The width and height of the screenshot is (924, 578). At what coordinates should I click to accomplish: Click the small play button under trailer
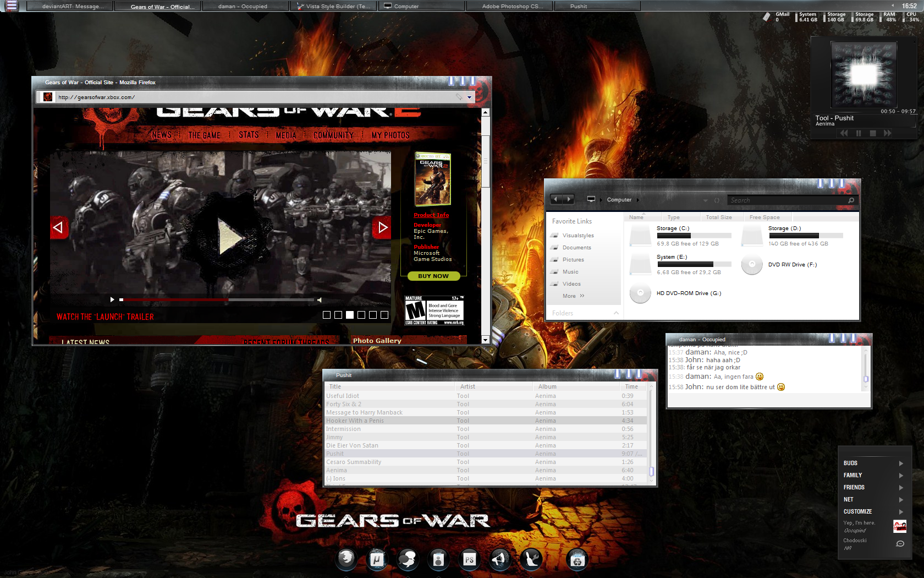pos(112,299)
